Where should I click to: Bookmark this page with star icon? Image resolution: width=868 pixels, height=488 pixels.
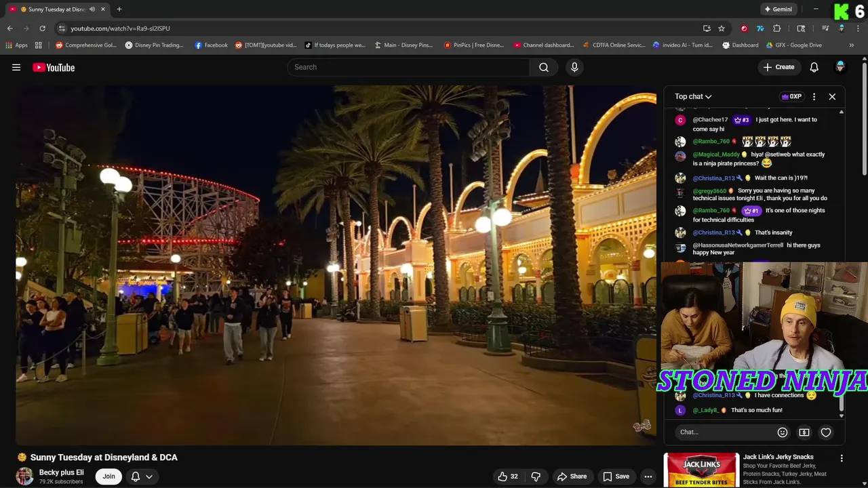tap(722, 28)
